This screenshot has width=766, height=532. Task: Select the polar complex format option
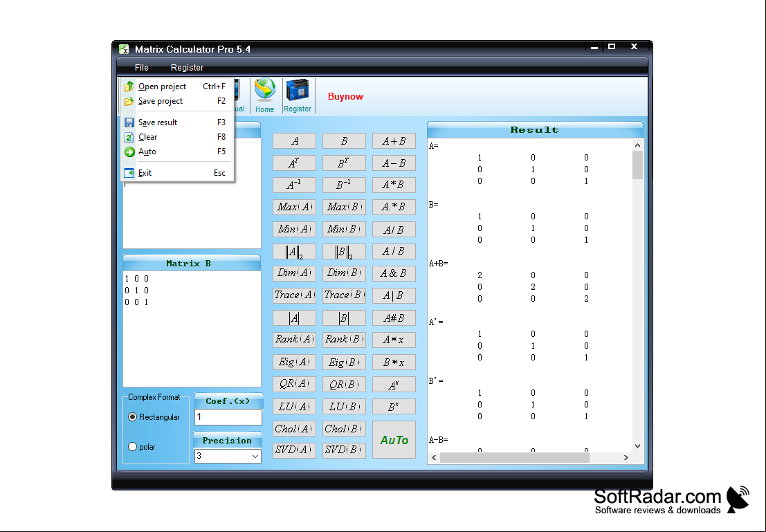point(132,447)
